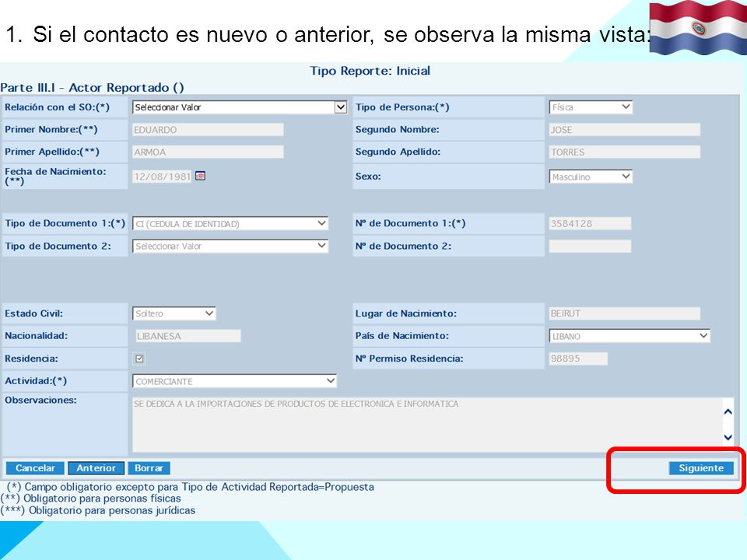
Task: Click the empty Nº de Documento 2 field
Action: click(591, 247)
